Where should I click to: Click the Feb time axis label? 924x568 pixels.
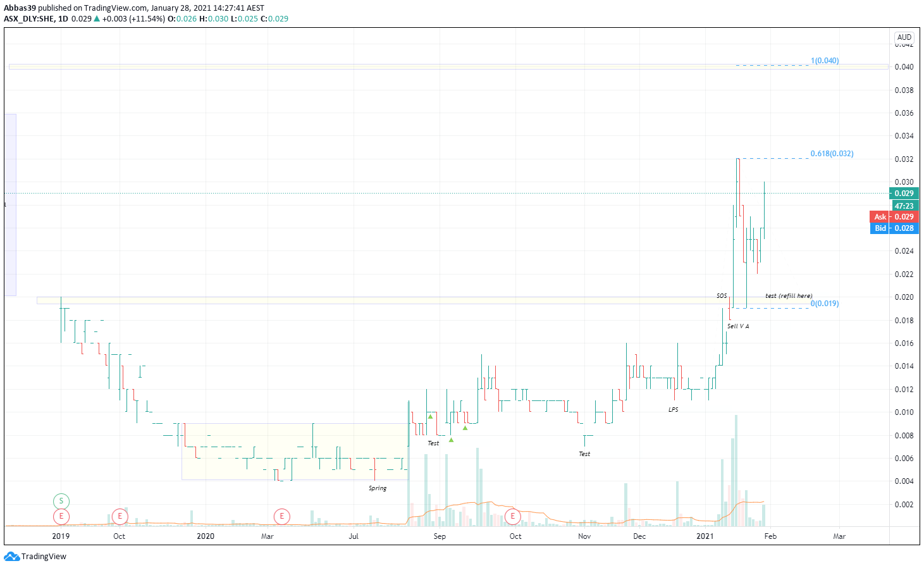pyautogui.click(x=770, y=536)
